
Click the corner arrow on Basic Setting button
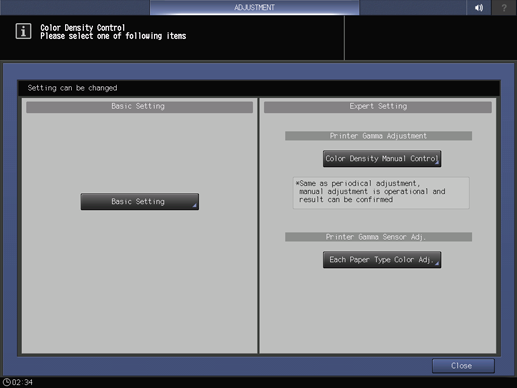click(x=194, y=206)
